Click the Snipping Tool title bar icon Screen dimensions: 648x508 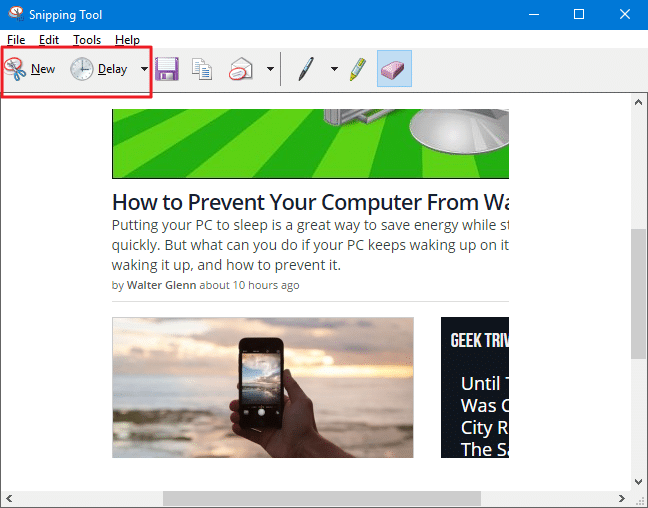(15, 15)
